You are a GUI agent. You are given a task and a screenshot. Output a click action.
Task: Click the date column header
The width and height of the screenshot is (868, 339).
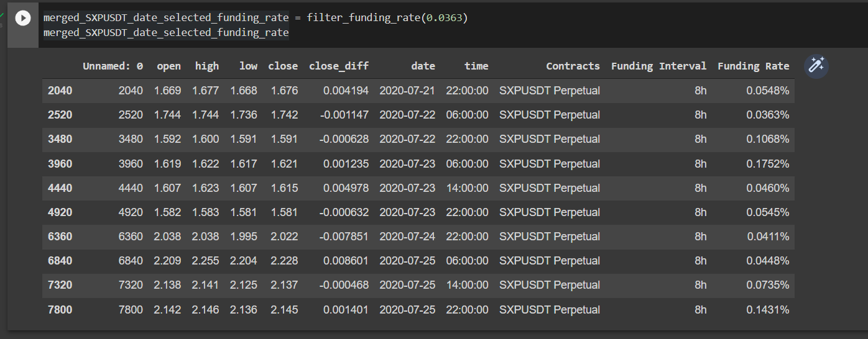tap(423, 66)
